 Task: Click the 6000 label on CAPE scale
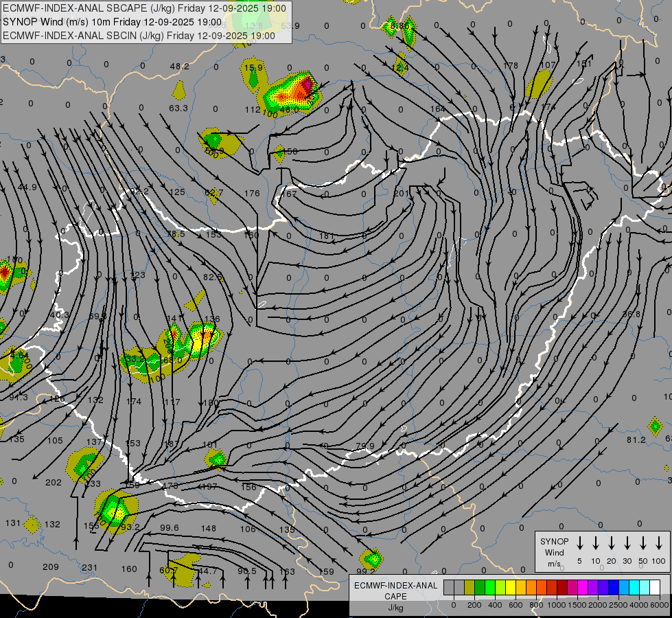[660, 605]
